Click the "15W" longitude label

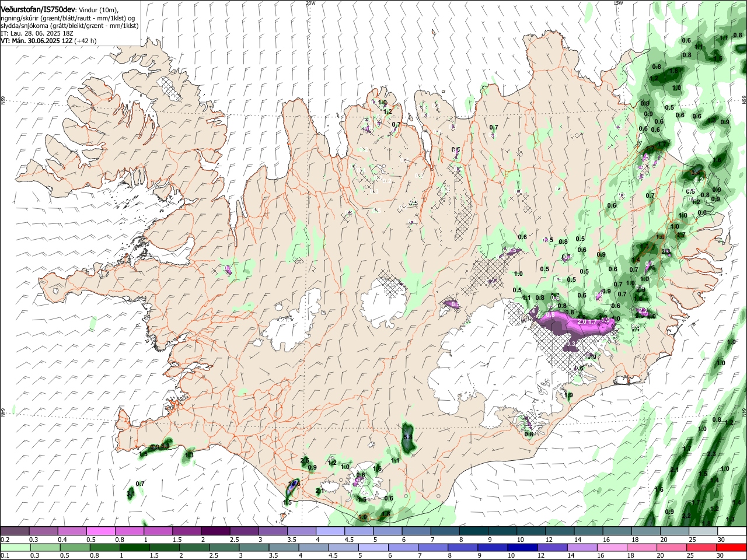(618, 3)
